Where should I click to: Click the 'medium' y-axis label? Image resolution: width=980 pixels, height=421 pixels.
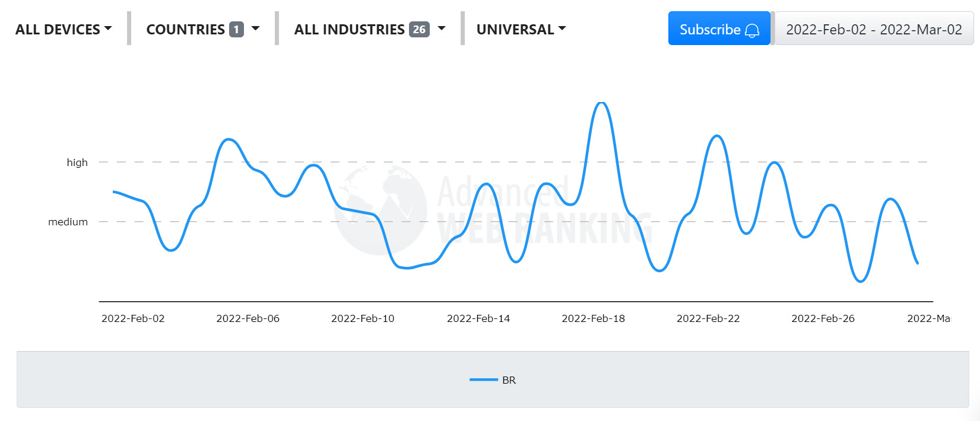click(x=68, y=222)
